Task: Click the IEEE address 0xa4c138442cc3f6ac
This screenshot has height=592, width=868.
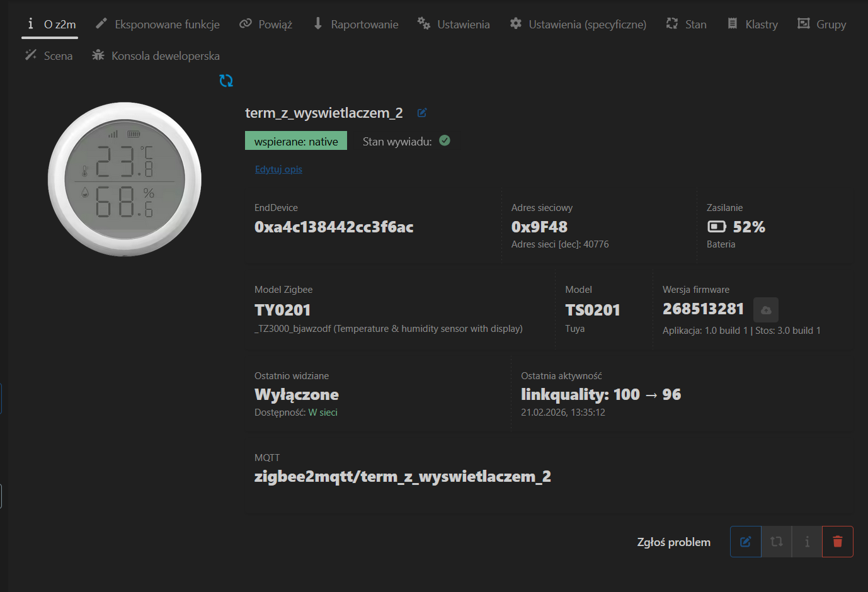Action: pos(334,227)
